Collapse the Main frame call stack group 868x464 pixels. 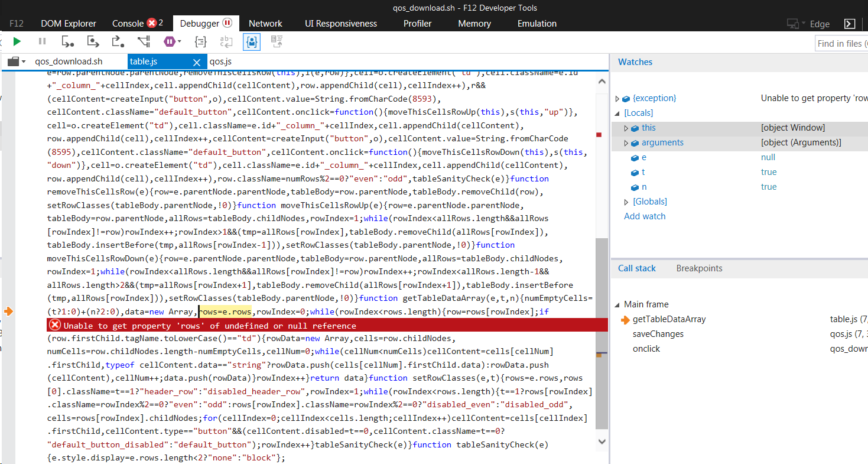click(x=617, y=305)
